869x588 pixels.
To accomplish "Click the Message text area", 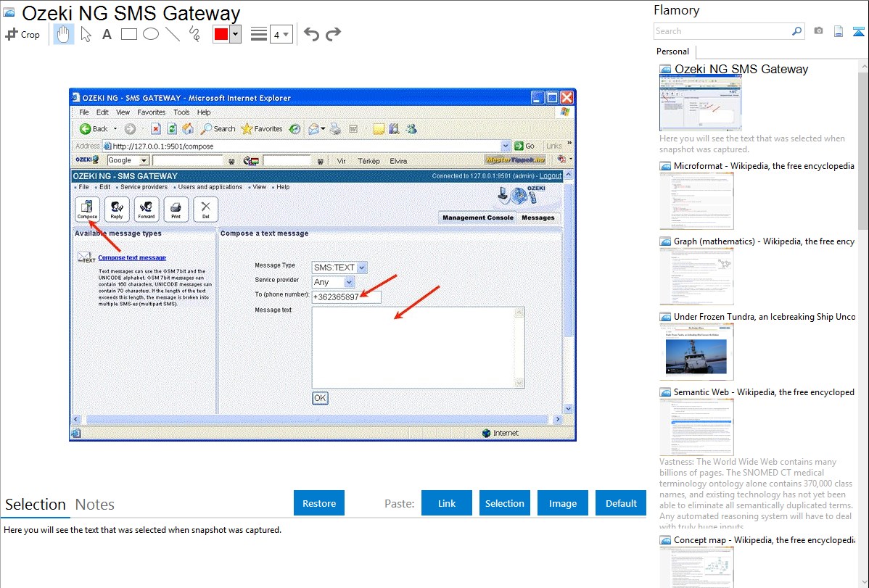I will [x=418, y=347].
